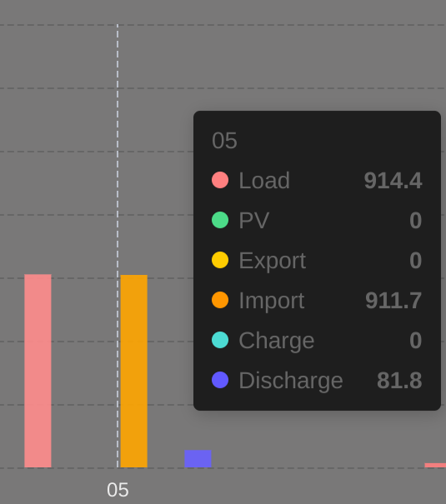Click the Import value 911.7
The width and height of the screenshot is (446, 504).
pyautogui.click(x=393, y=301)
